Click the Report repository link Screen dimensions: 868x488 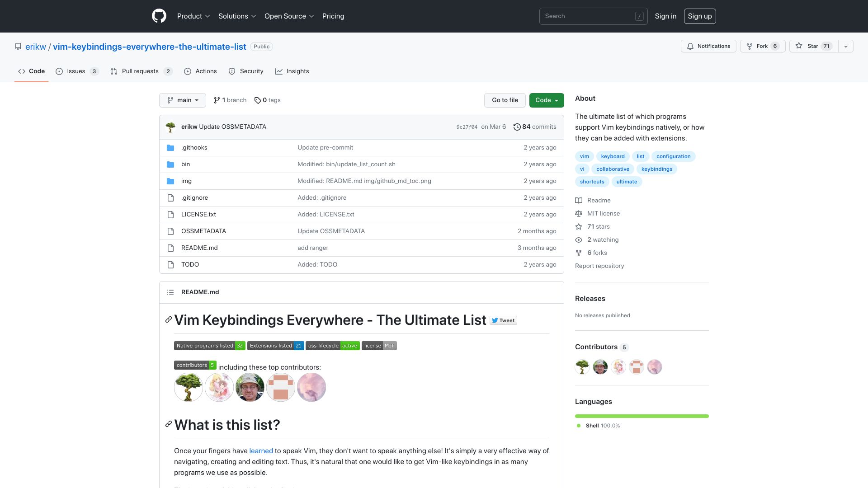[599, 266]
